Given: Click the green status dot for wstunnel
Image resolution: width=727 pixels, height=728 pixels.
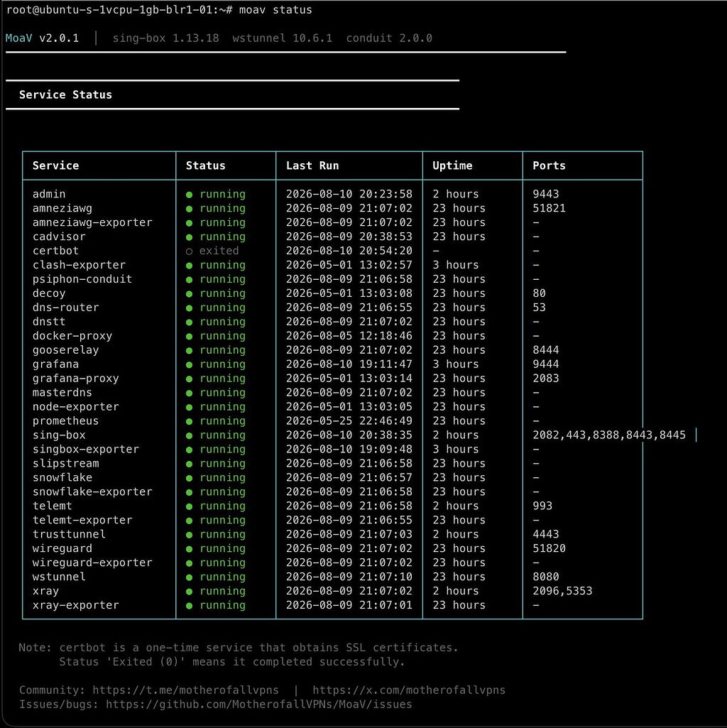Looking at the screenshot, I should [x=189, y=577].
